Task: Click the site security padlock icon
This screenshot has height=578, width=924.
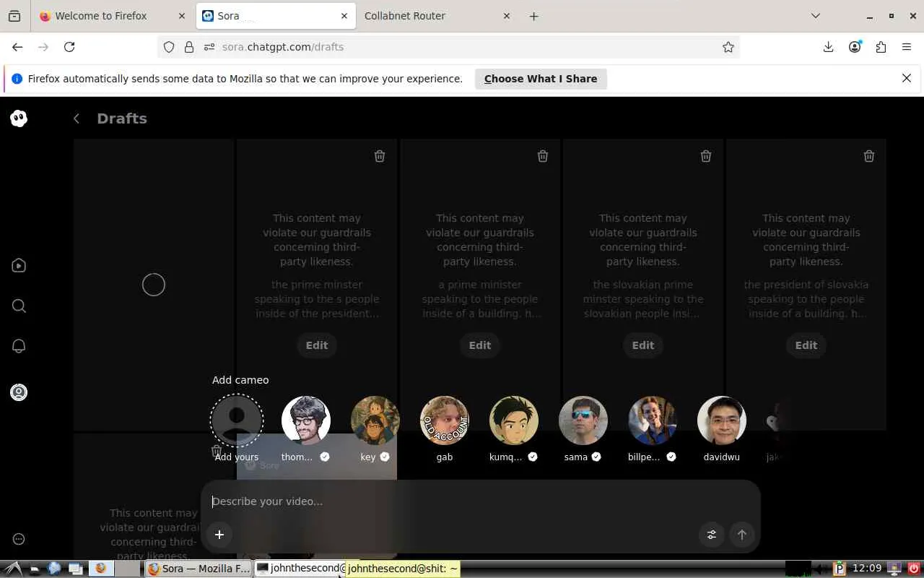Action: pos(189,47)
